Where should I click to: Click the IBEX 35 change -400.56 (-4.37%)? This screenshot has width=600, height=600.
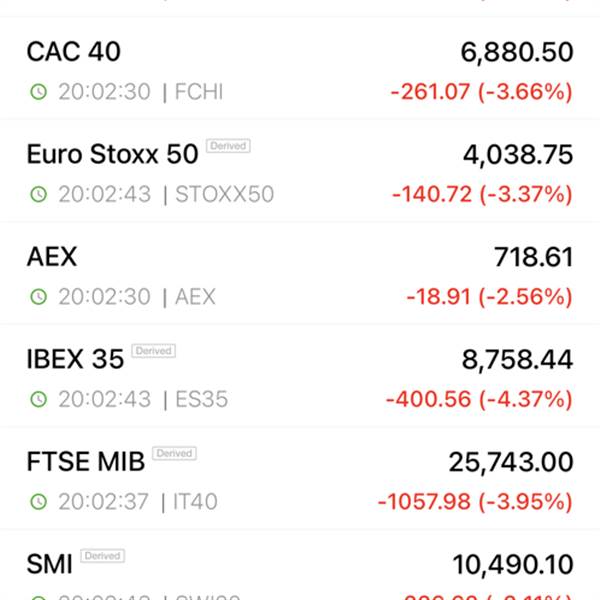[479, 399]
